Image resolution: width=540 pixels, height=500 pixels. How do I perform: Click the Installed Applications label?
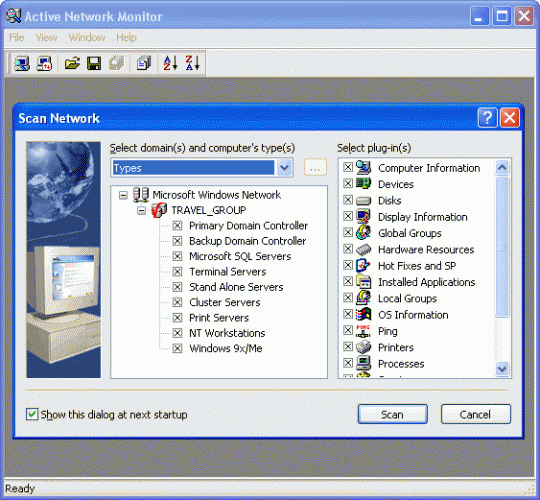click(x=427, y=282)
